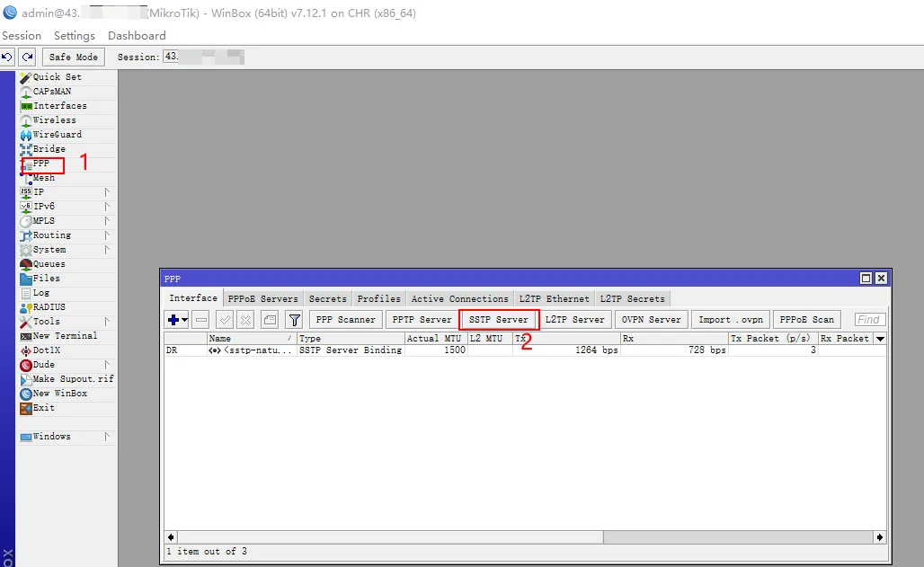This screenshot has height=567, width=924.
Task: Click the Import .ovpn button
Action: click(731, 320)
